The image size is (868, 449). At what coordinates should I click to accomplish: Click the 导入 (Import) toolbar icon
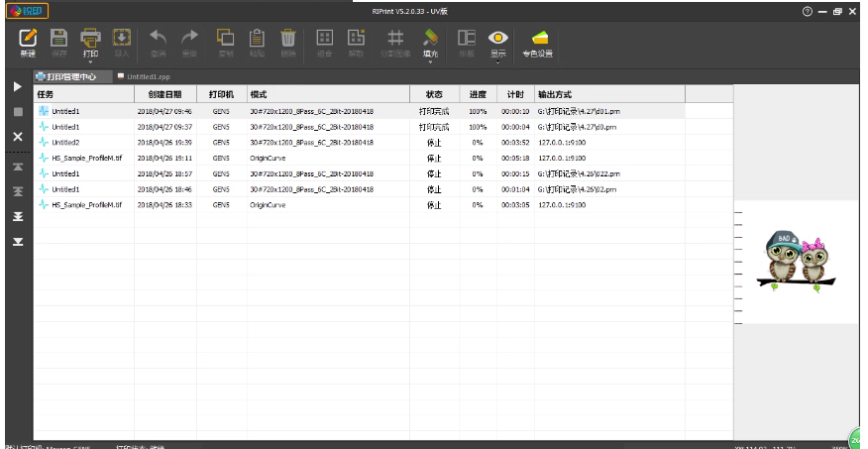click(x=122, y=38)
